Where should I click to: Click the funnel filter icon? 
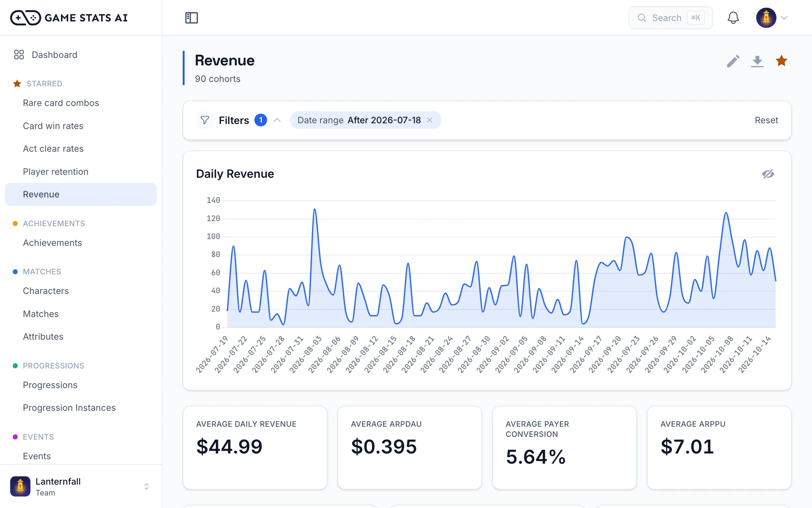pos(205,120)
